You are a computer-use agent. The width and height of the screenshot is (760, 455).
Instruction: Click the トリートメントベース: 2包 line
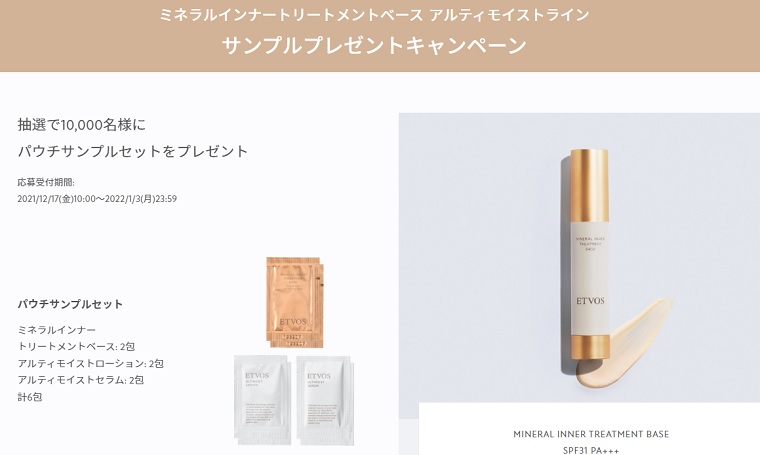[76, 346]
